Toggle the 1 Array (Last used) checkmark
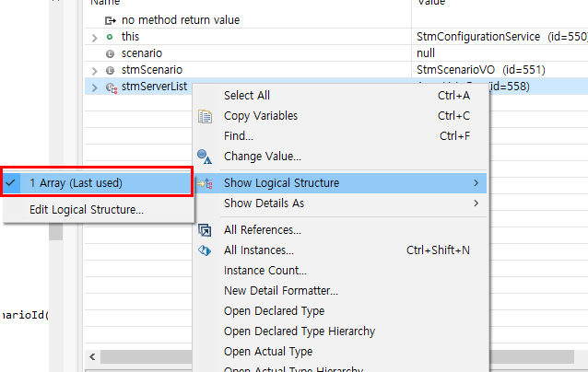Image resolution: width=588 pixels, height=372 pixels. click(x=10, y=183)
